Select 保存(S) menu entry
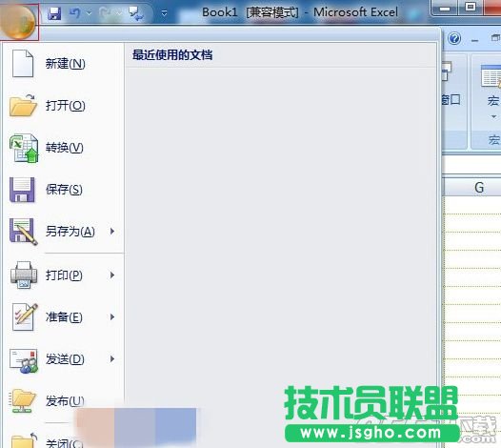 tap(63, 190)
